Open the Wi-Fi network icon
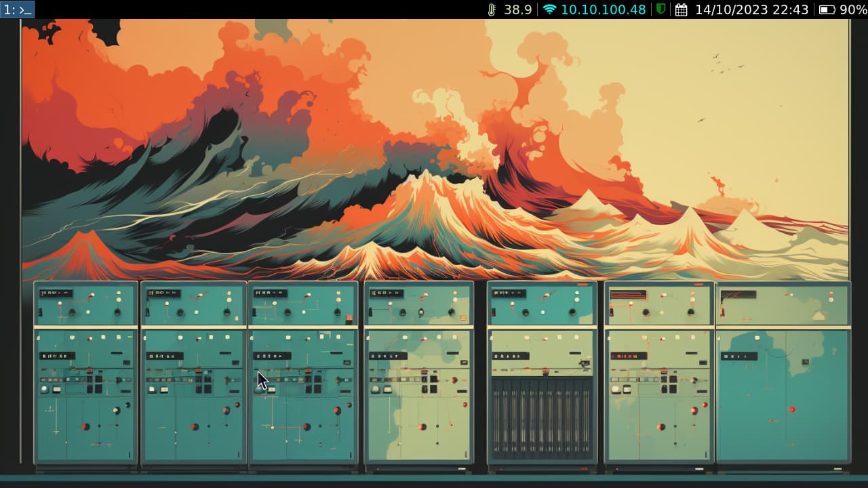Viewport: 868px width, 488px height. (x=549, y=9)
